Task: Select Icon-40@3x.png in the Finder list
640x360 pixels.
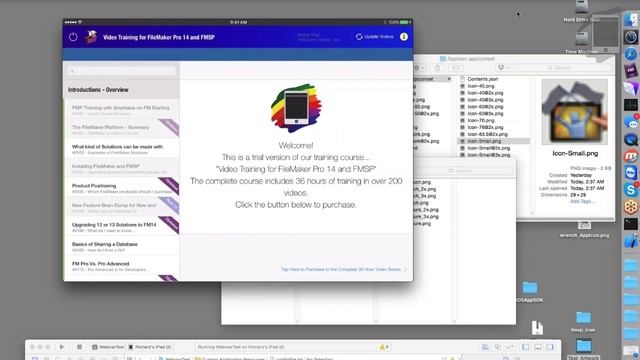Action: [x=485, y=100]
